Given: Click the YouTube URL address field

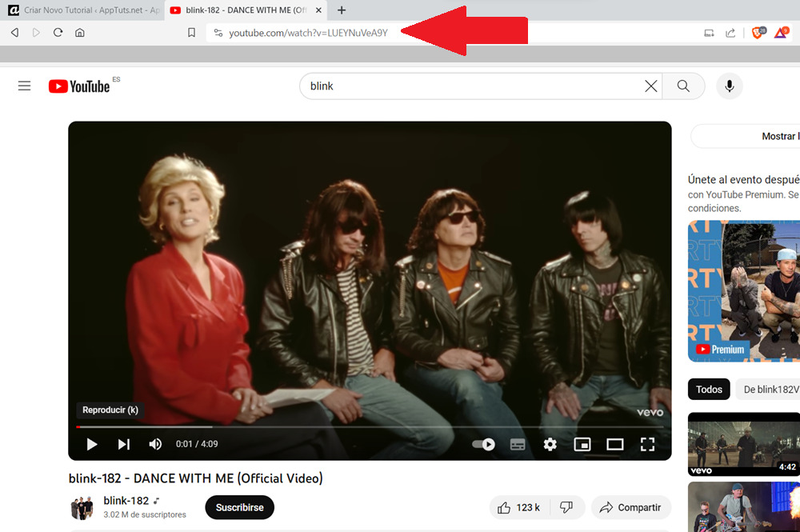Looking at the screenshot, I should (x=308, y=33).
